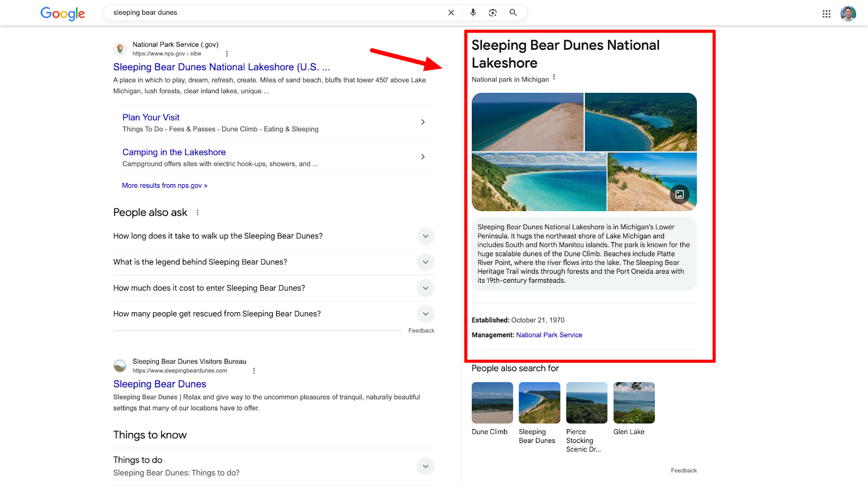Viewport: 868px width, 488px height.
Task: Open Google Lens image search icon
Action: [493, 12]
